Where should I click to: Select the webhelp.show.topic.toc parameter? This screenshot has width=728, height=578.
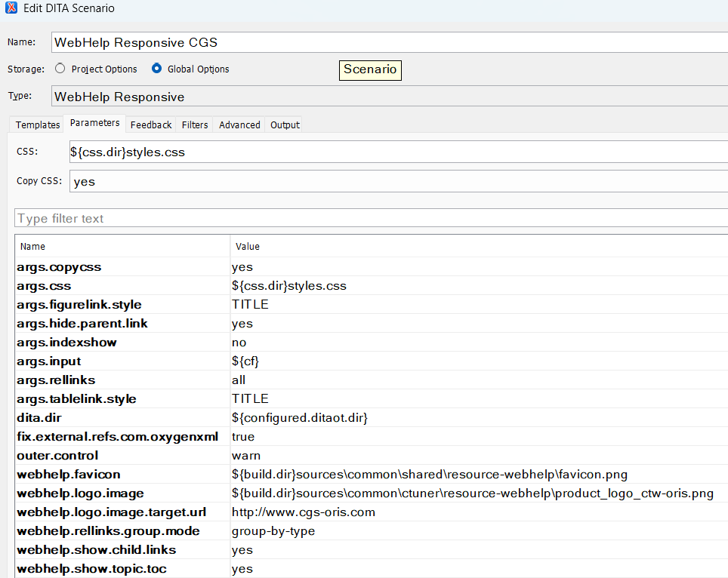[91, 569]
